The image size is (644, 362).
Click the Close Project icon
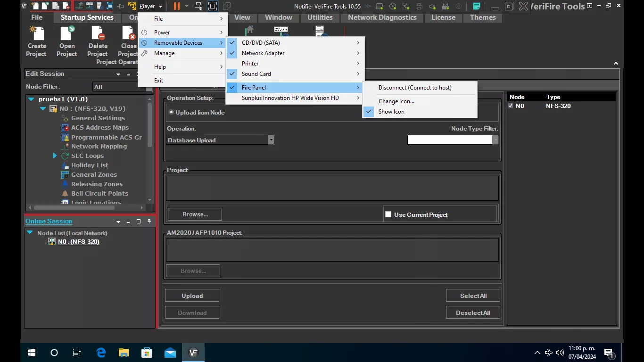click(129, 33)
